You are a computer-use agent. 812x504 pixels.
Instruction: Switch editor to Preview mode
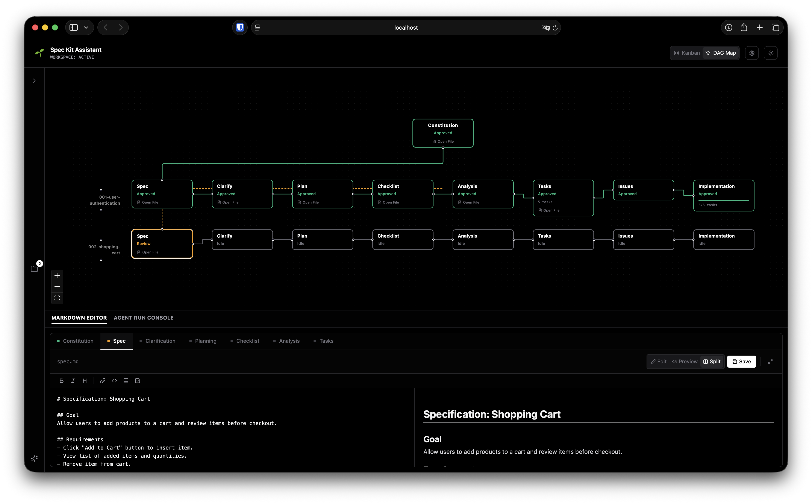pos(685,362)
